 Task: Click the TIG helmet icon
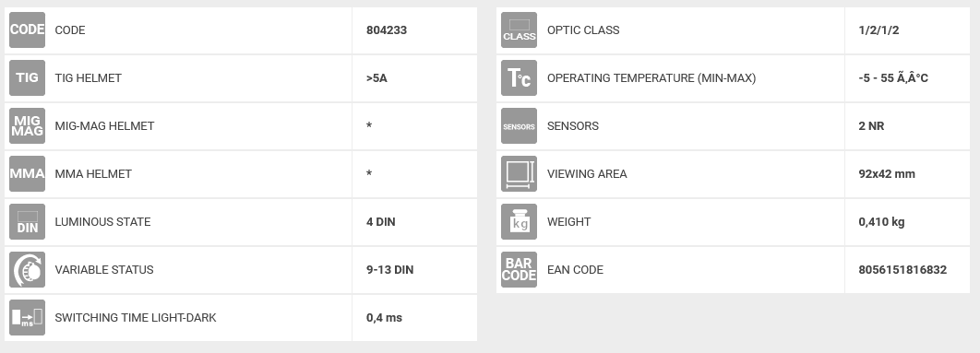tap(27, 78)
